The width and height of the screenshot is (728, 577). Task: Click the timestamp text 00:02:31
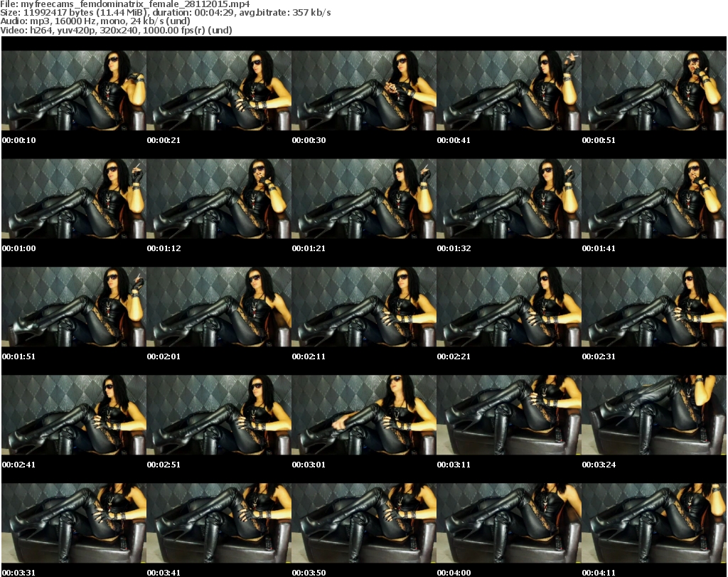599,356
